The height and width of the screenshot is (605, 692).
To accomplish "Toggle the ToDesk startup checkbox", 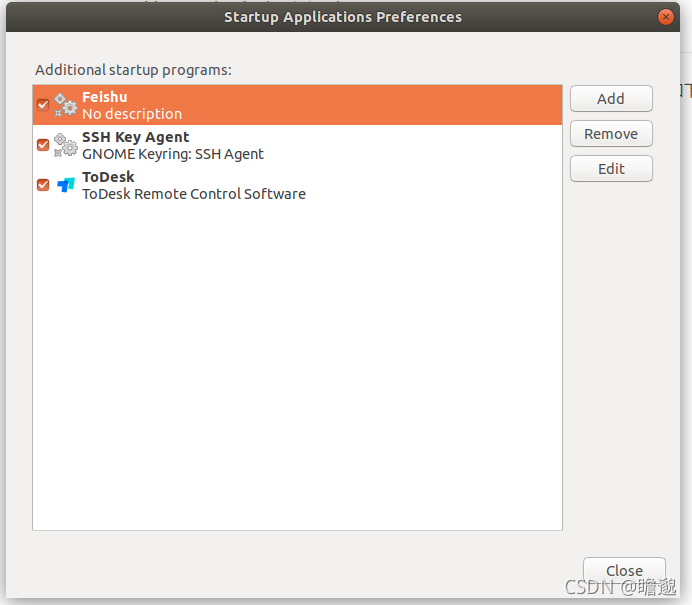I will [43, 185].
